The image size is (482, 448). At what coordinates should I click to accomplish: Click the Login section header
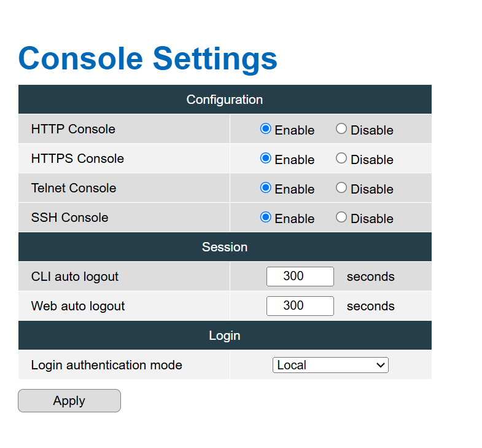point(225,336)
